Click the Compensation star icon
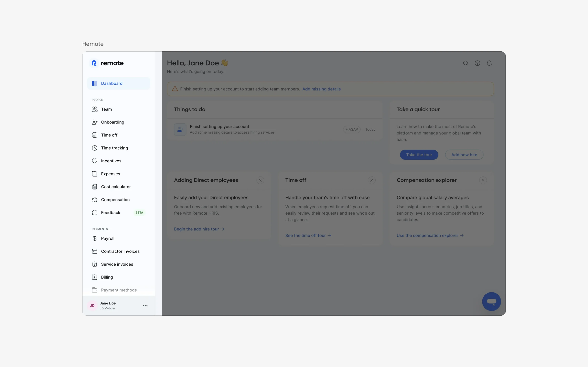588x367 pixels. coord(94,199)
